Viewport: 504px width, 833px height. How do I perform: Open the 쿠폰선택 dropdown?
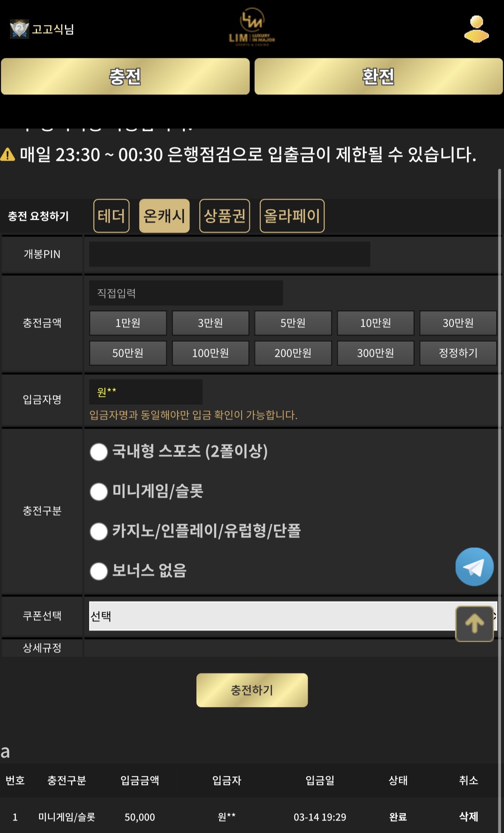pyautogui.click(x=271, y=616)
